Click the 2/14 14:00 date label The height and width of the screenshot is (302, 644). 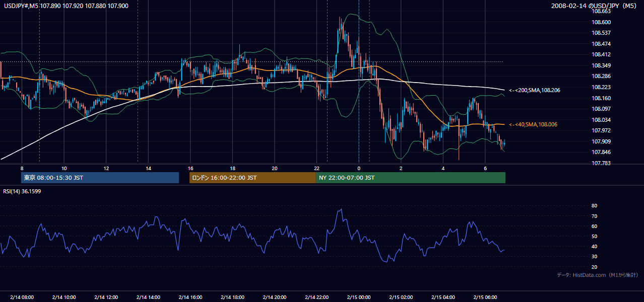(x=148, y=297)
